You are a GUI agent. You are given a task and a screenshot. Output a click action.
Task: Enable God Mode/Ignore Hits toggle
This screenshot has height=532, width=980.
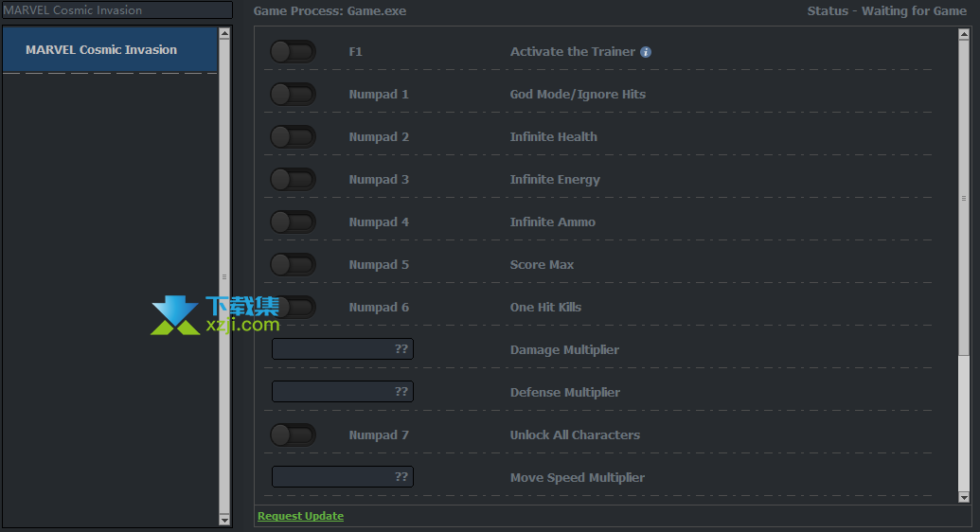(293, 95)
